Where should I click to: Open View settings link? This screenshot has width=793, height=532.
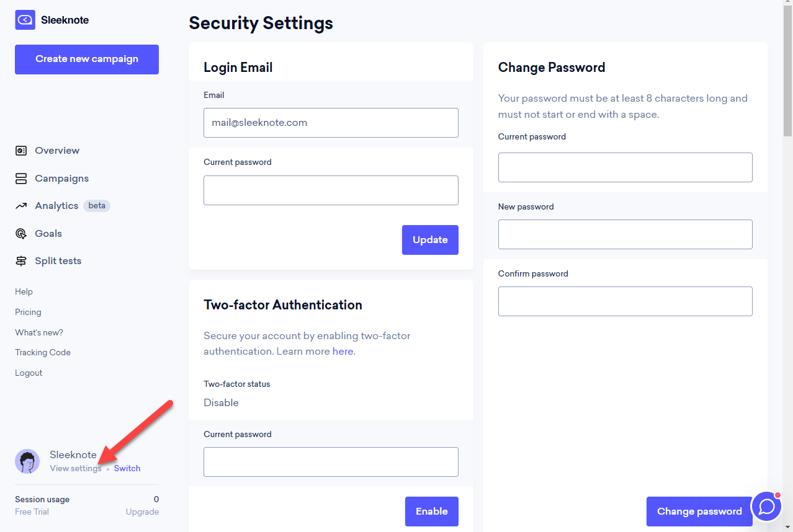click(76, 469)
